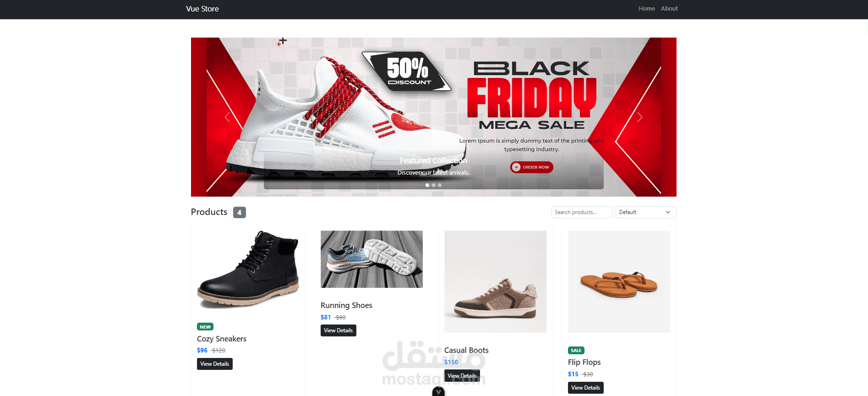View Details for Cozy Sneakers
868x396 pixels.
[x=215, y=364]
